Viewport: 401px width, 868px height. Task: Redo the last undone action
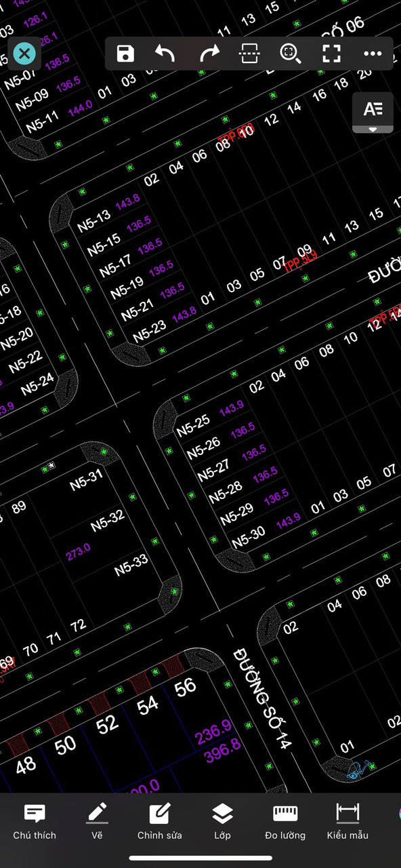210,54
